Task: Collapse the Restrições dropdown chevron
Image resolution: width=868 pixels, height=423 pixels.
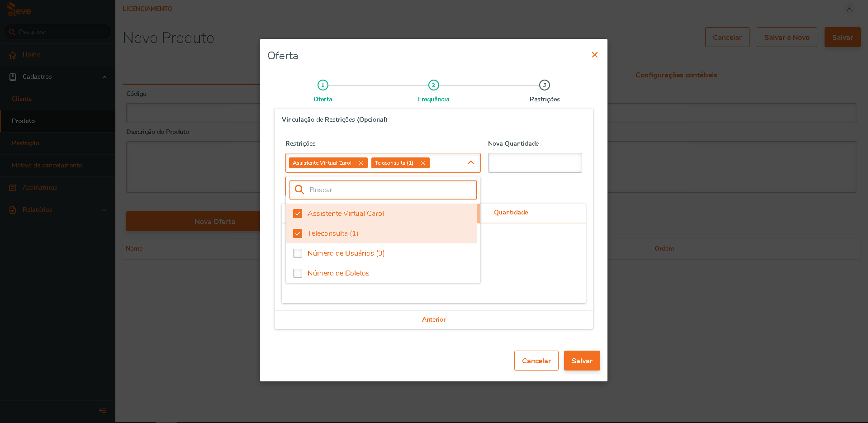Action: 471,163
